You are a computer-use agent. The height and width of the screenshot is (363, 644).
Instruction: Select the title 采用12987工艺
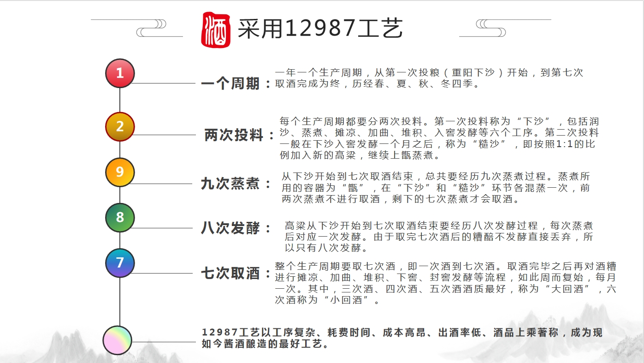320,29
